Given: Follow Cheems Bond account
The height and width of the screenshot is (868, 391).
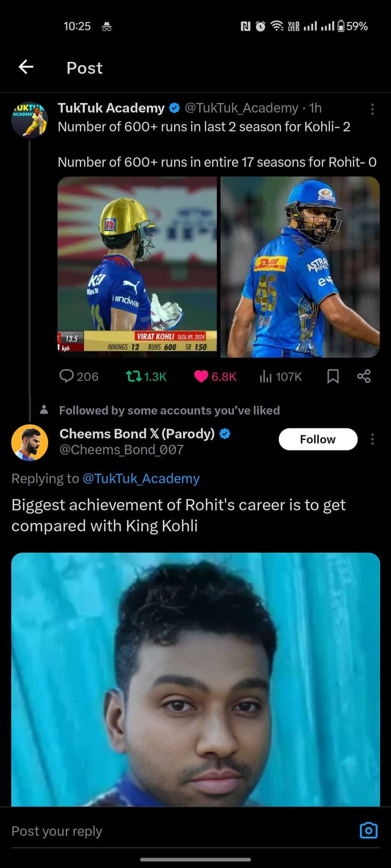Looking at the screenshot, I should coord(318,439).
